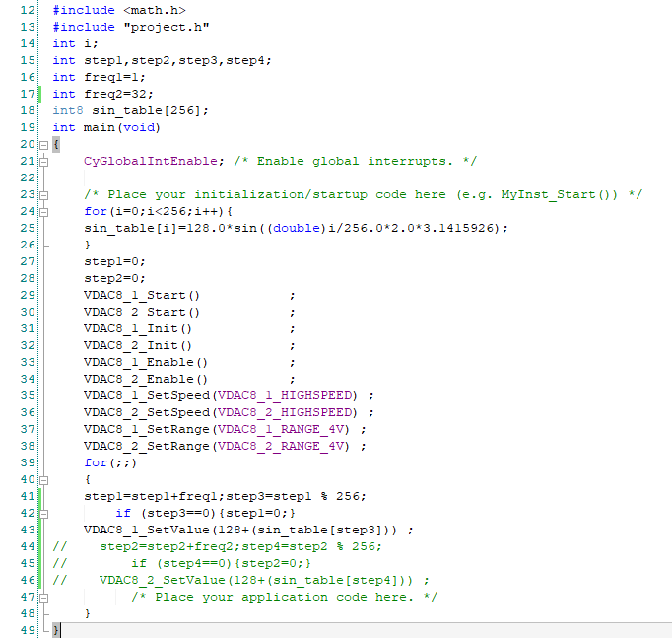
Task: Click on 'sin_table[256];' declaration
Action: click(x=151, y=111)
